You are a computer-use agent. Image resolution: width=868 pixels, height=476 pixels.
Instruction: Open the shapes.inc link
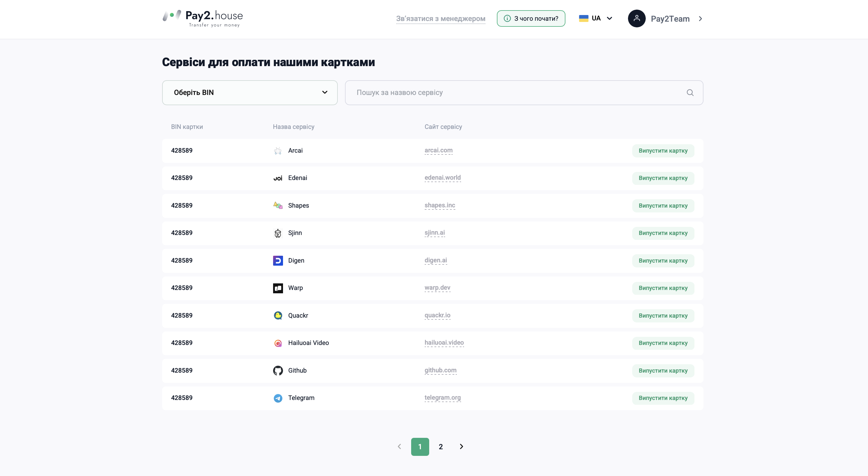click(x=440, y=205)
